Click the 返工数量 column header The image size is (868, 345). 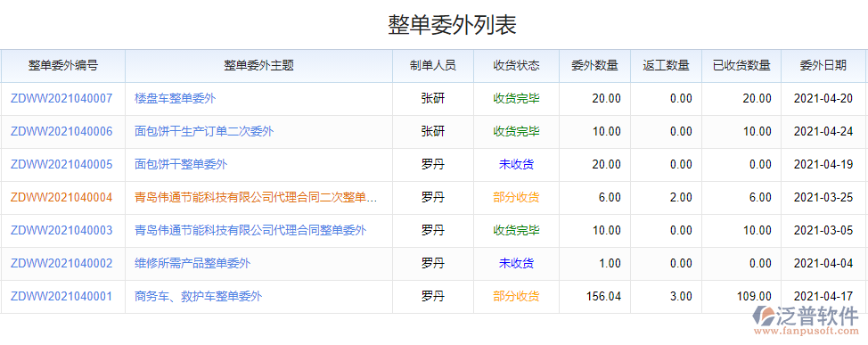point(667,66)
